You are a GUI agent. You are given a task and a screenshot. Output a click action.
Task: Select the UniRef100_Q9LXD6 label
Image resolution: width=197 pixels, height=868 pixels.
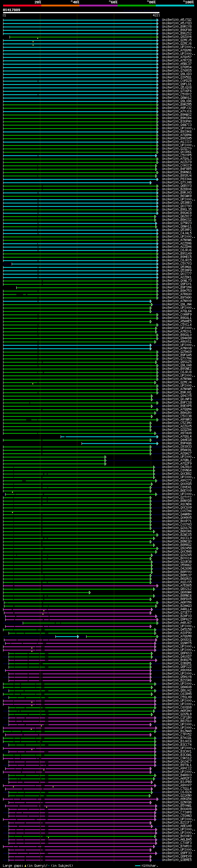177,101
